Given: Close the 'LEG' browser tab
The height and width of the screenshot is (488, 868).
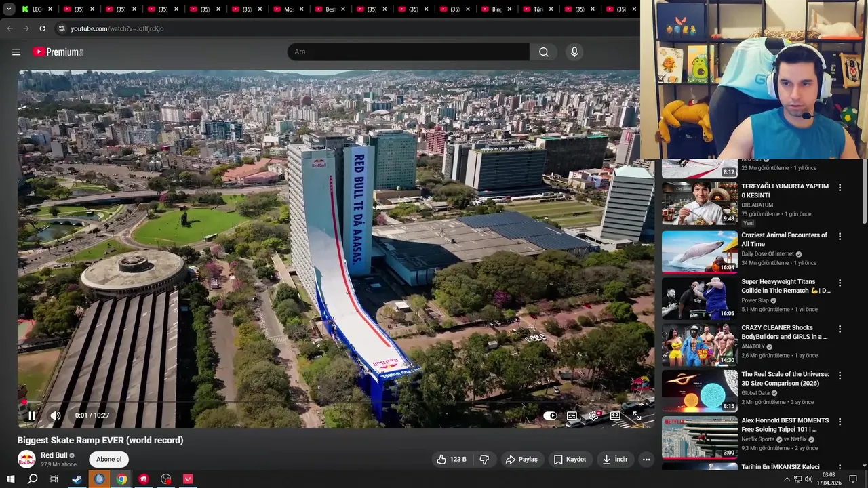Looking at the screenshot, I should [51, 9].
